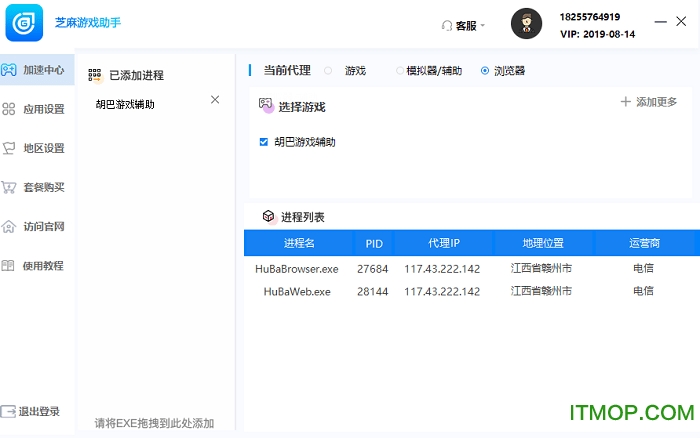Click the 访问官网 home icon
Viewport: 700px width, 438px height.
coord(8,226)
